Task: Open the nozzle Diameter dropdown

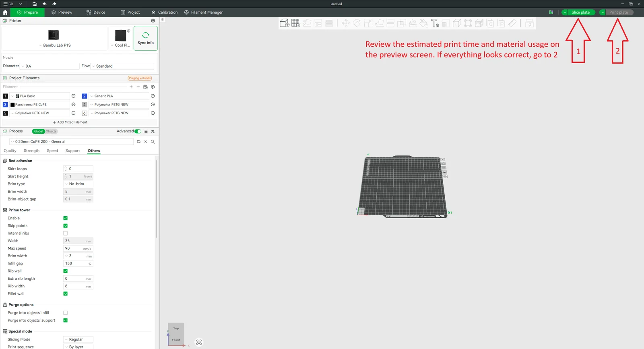Action: 50,66
